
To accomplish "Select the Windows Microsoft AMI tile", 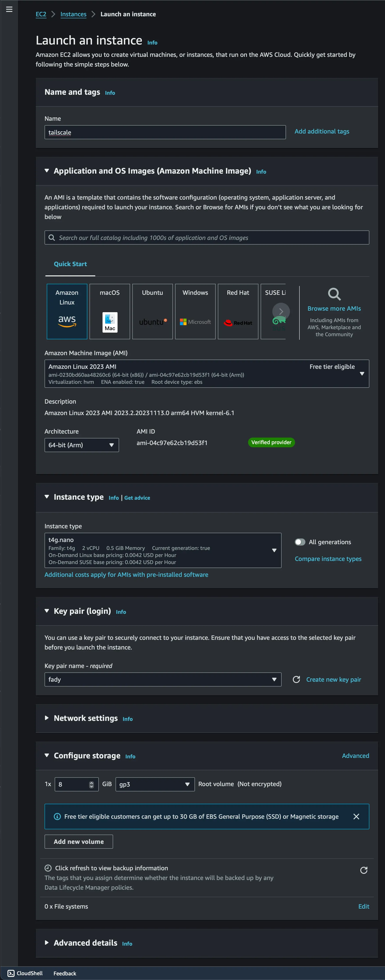I will point(195,311).
